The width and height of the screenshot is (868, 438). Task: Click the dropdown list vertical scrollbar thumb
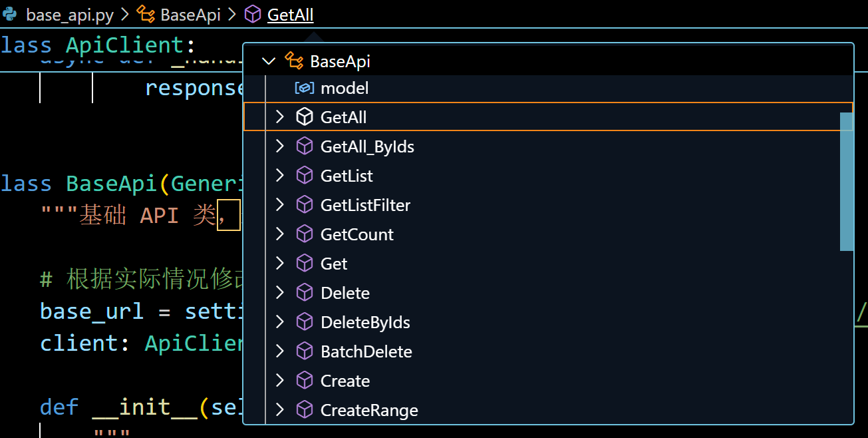point(846,182)
